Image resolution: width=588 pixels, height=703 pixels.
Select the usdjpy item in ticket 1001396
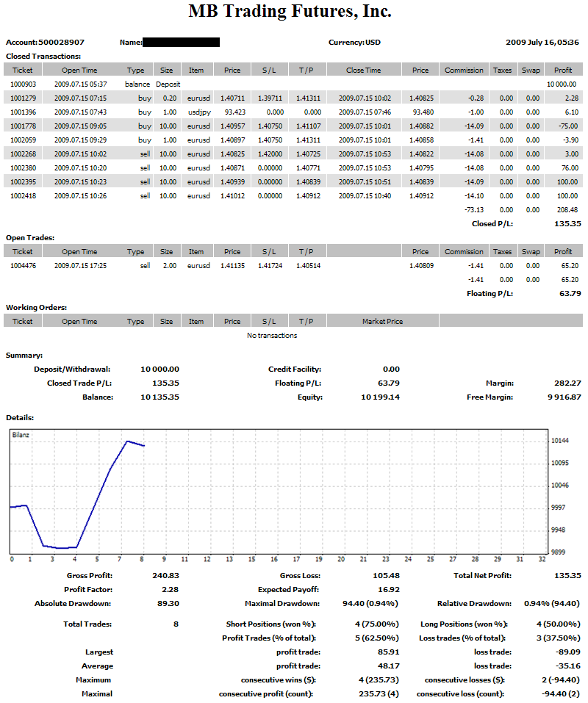196,112
